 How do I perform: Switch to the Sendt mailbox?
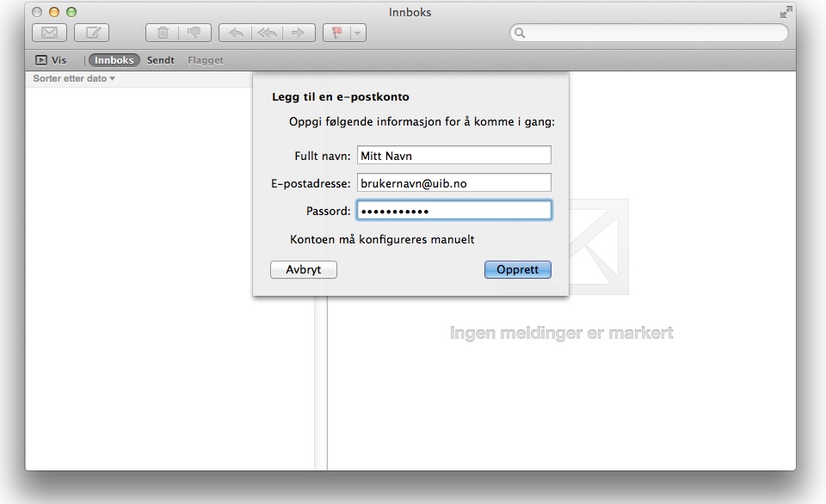[x=160, y=60]
